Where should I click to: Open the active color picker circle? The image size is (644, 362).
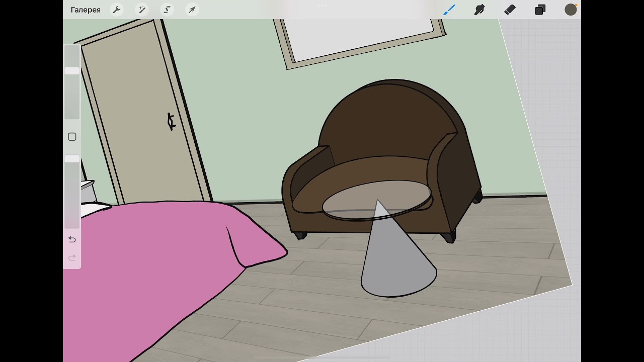coord(571,10)
